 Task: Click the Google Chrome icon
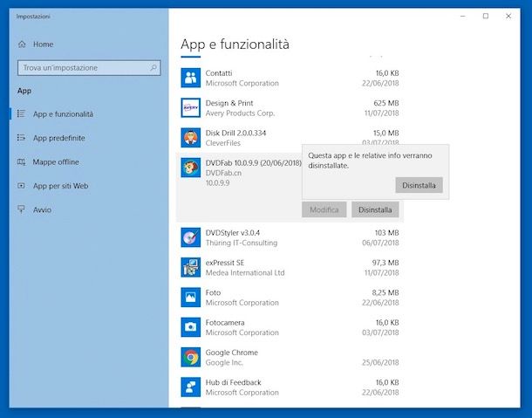click(191, 357)
